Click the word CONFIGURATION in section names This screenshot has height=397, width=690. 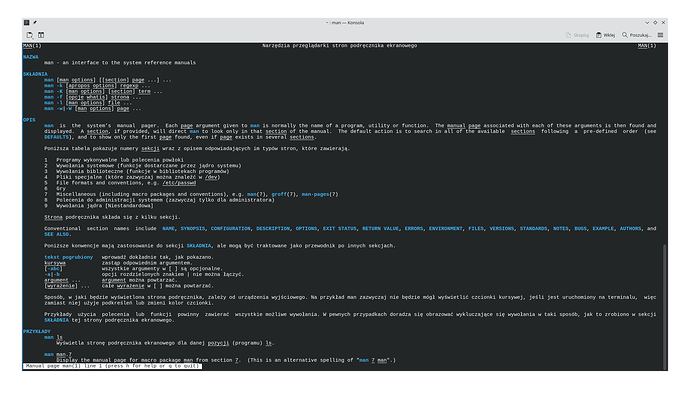[x=231, y=229]
